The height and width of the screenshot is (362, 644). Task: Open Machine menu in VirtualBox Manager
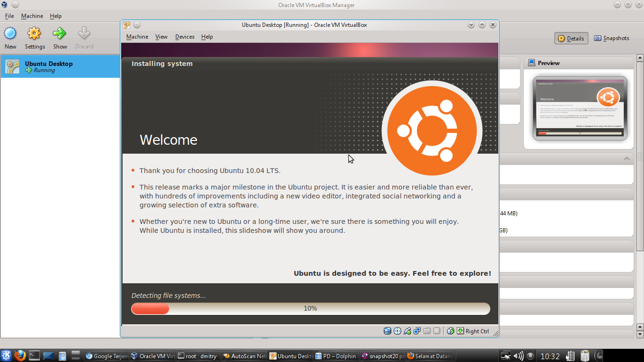32,16
